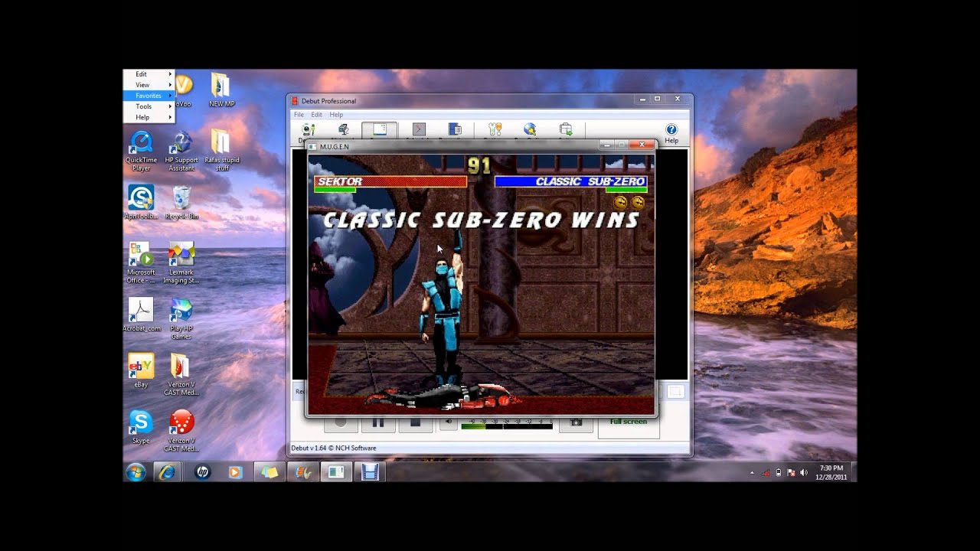980x551 pixels.
Task: Open the Windows Start menu
Action: [x=136, y=472]
